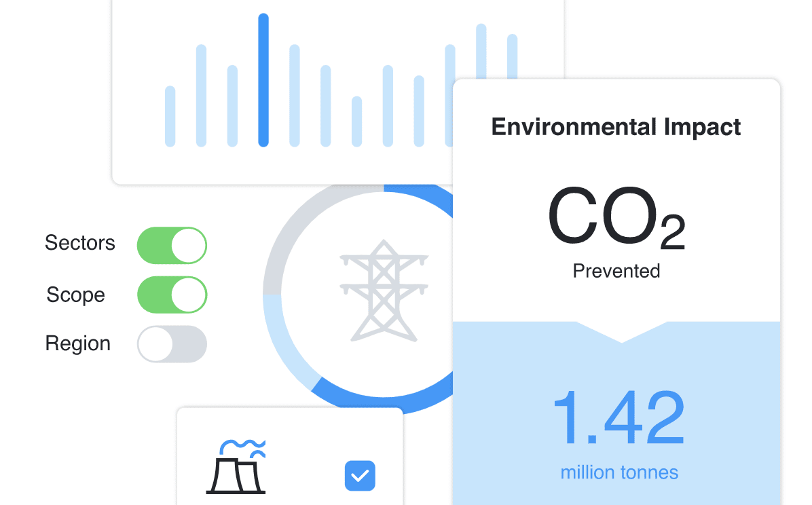The width and height of the screenshot is (812, 505).
Task: Disable the Scope toggle switch
Action: tap(172, 295)
